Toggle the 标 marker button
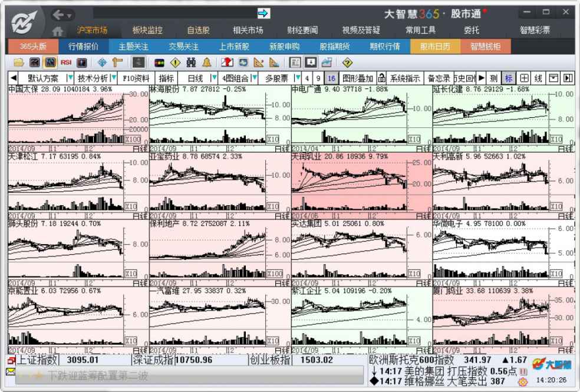The image size is (580, 392). coord(509,78)
